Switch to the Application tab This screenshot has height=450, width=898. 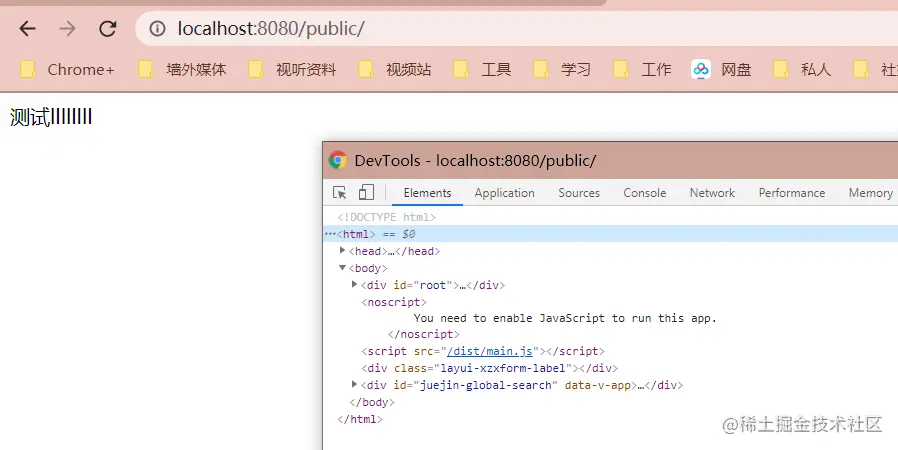(505, 193)
